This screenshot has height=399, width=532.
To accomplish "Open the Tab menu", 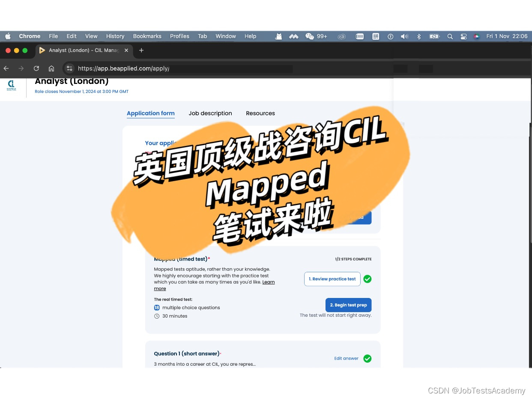I will tap(203, 36).
